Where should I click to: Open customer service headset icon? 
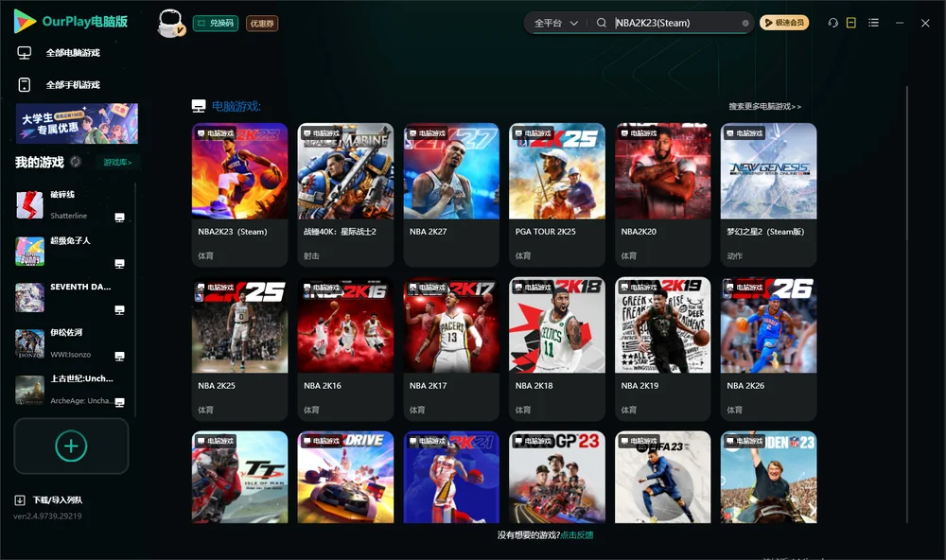(x=833, y=23)
